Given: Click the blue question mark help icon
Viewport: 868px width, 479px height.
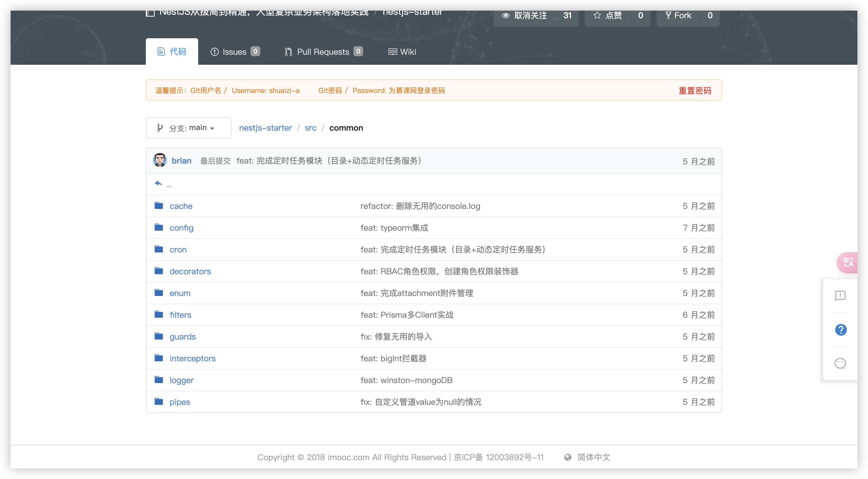Looking at the screenshot, I should 841,330.
